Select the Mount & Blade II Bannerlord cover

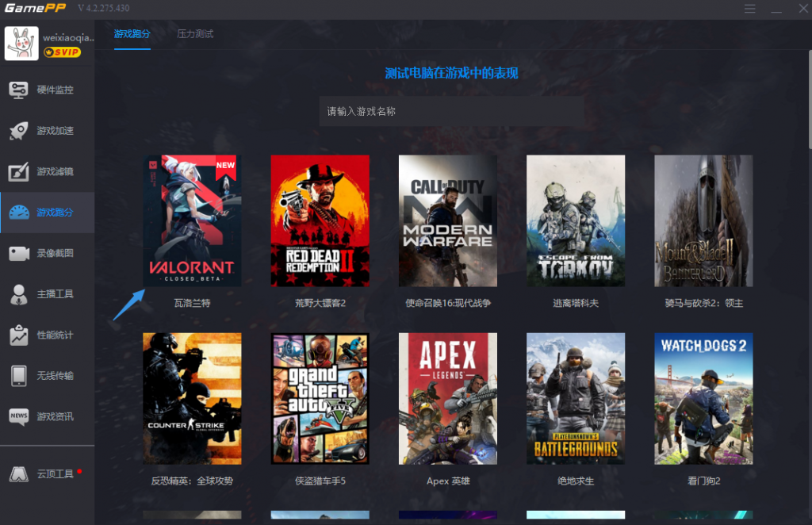click(704, 220)
